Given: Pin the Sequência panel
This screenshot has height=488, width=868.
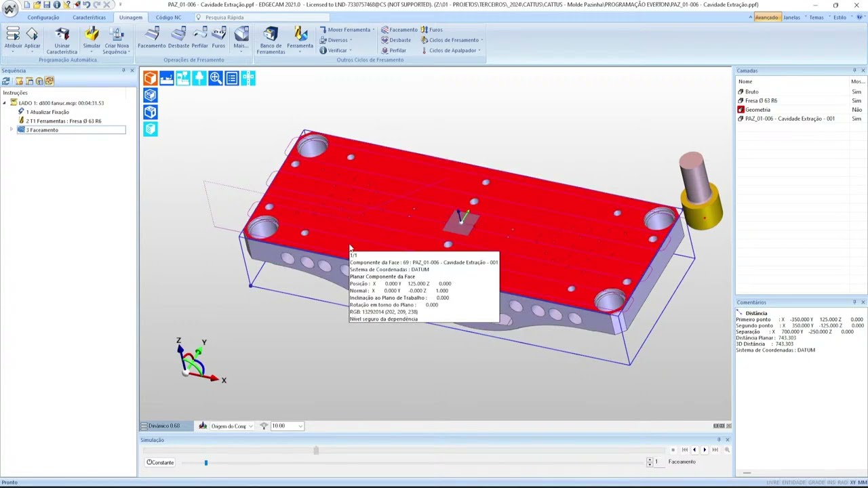Looking at the screenshot, I should 123,70.
